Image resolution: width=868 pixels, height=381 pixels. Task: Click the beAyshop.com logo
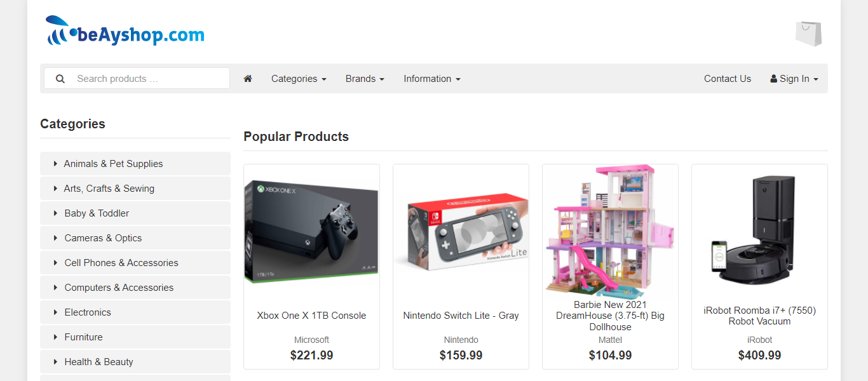tap(125, 31)
